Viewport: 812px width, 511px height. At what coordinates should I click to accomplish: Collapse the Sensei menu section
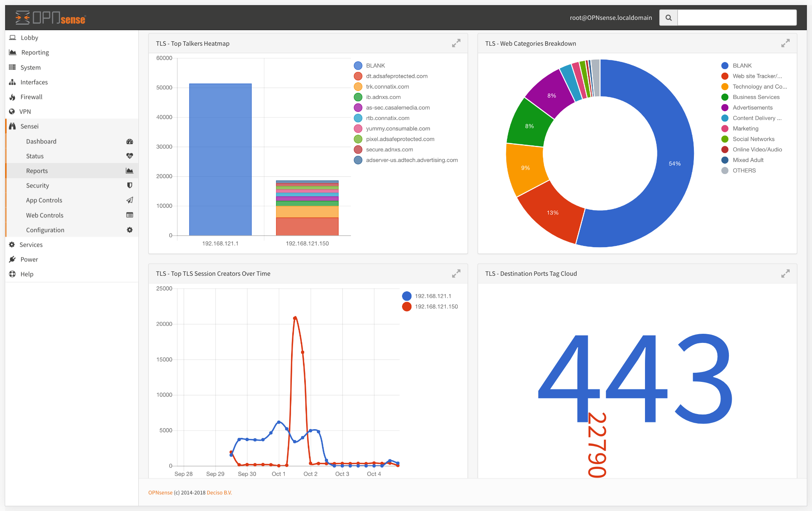coord(29,126)
